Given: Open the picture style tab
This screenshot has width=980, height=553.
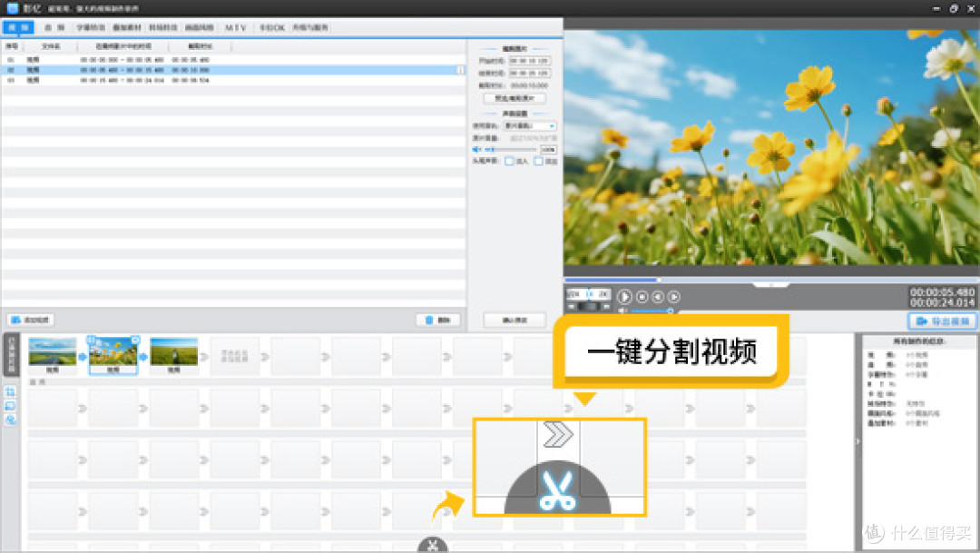Looking at the screenshot, I should coord(200,27).
